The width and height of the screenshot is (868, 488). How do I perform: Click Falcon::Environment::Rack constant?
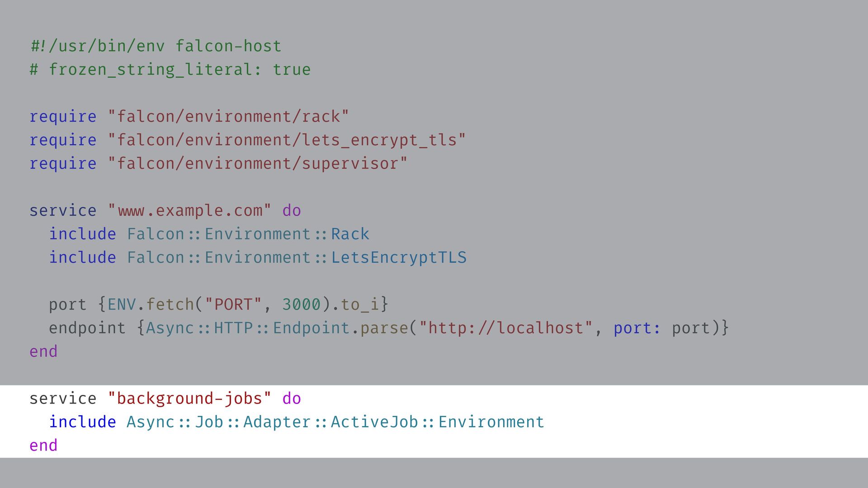tap(248, 234)
